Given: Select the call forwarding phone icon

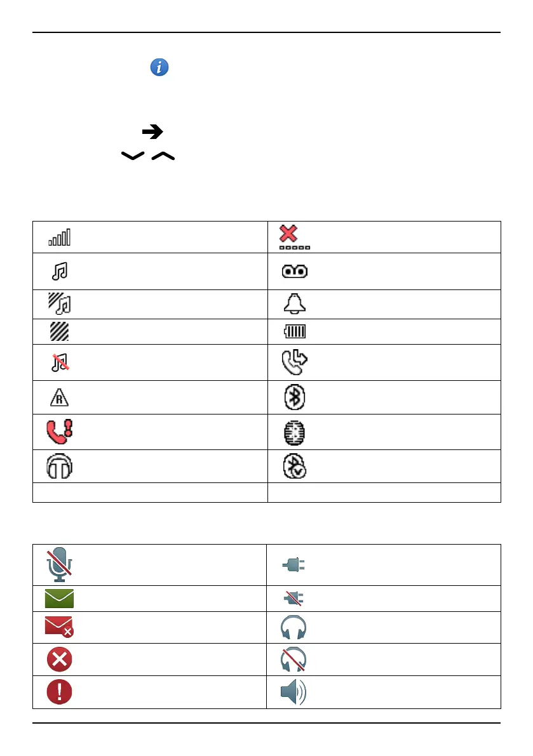Looking at the screenshot, I should pyautogui.click(x=295, y=362).
